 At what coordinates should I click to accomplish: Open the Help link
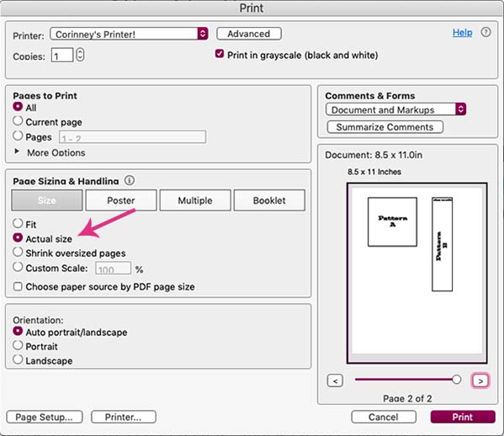coord(462,33)
